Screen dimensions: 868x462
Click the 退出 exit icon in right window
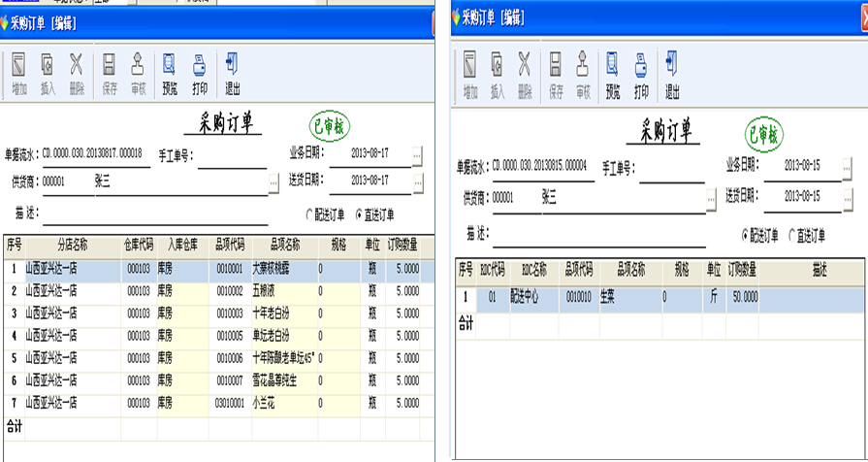[x=672, y=75]
